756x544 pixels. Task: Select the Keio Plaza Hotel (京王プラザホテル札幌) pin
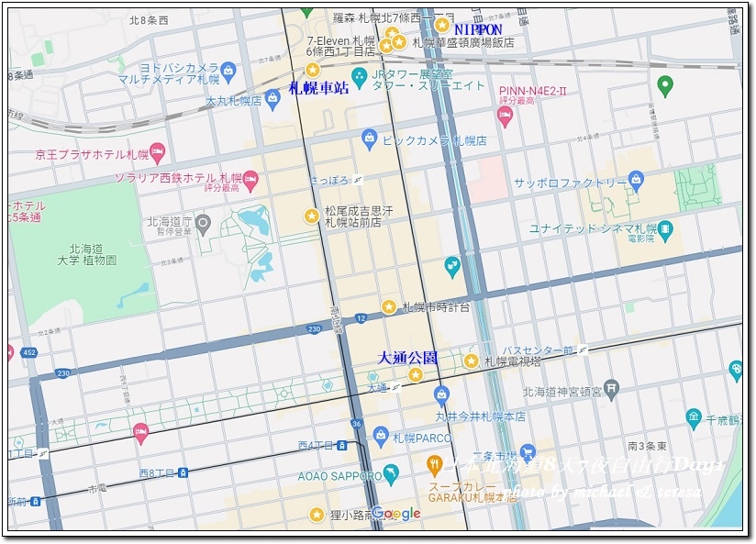[x=157, y=154]
